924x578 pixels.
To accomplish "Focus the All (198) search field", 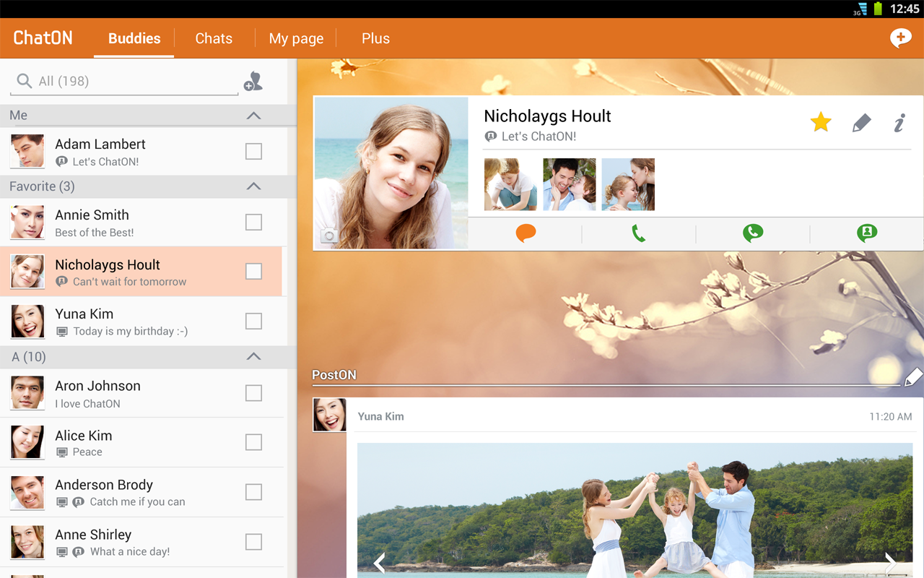I will pos(124,82).
